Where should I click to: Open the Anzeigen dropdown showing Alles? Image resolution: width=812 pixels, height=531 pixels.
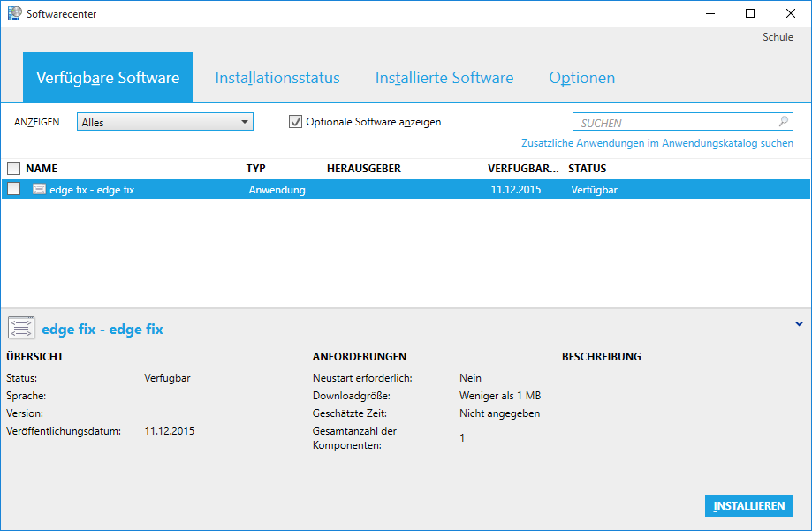[165, 123]
